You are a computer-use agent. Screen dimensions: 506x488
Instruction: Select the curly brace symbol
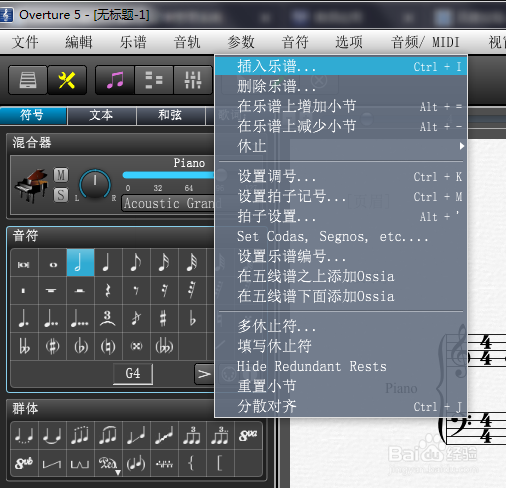click(191, 463)
